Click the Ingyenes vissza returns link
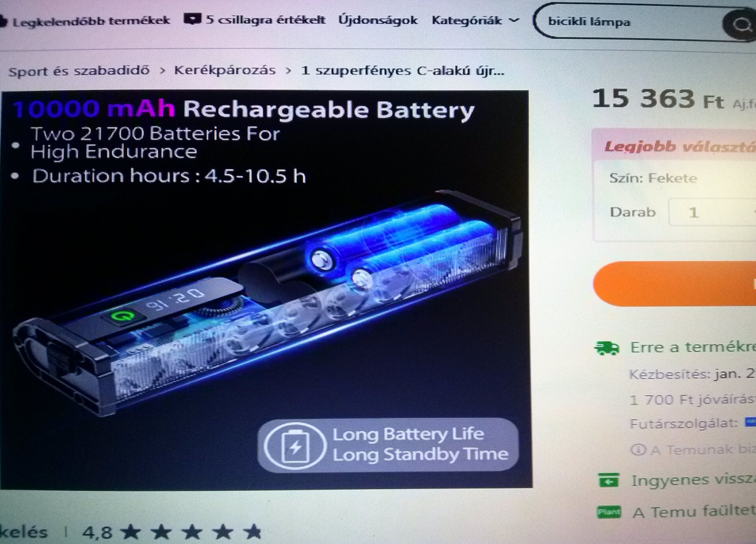The image size is (756, 544). click(693, 480)
